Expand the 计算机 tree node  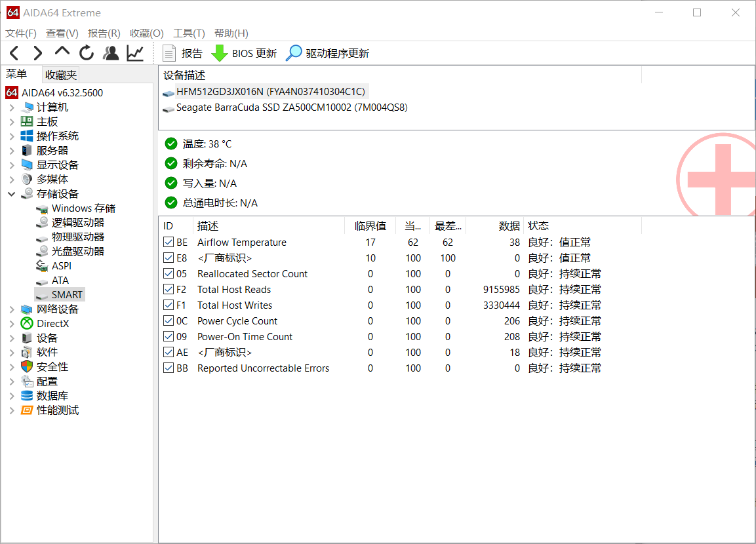pyautogui.click(x=12, y=107)
